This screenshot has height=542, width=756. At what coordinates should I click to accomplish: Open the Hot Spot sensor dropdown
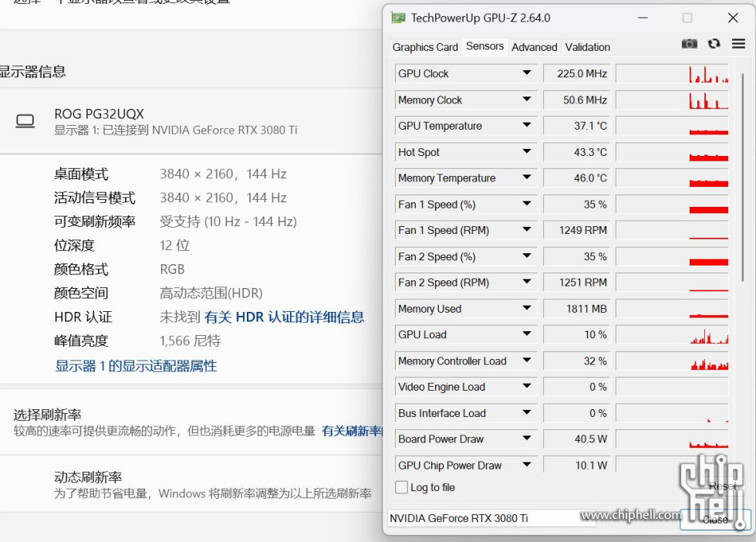(526, 151)
